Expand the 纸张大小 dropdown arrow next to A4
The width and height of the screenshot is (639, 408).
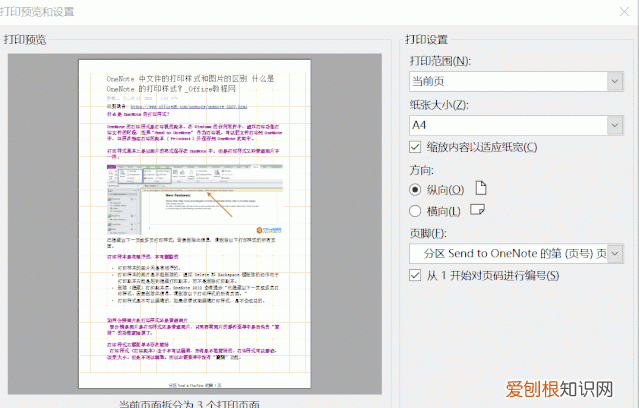point(615,125)
